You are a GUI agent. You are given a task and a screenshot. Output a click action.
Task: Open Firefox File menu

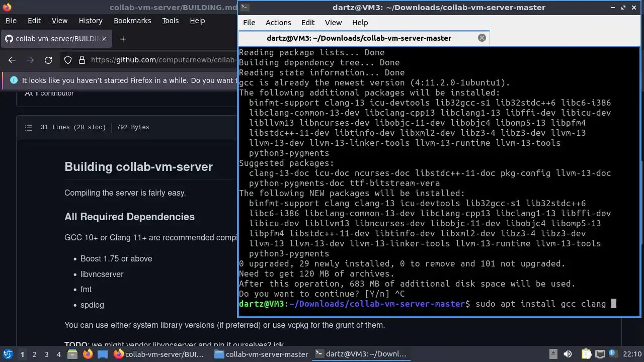coord(11,21)
